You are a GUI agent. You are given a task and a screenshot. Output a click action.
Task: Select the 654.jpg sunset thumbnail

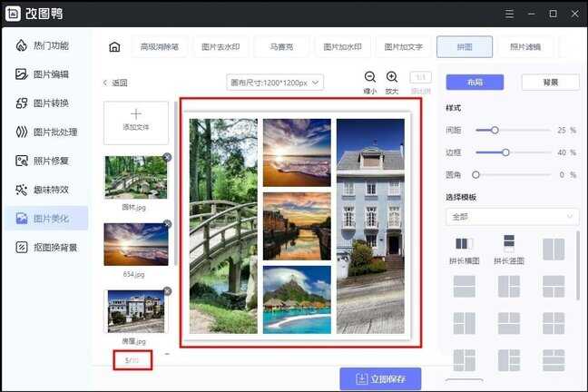136,245
